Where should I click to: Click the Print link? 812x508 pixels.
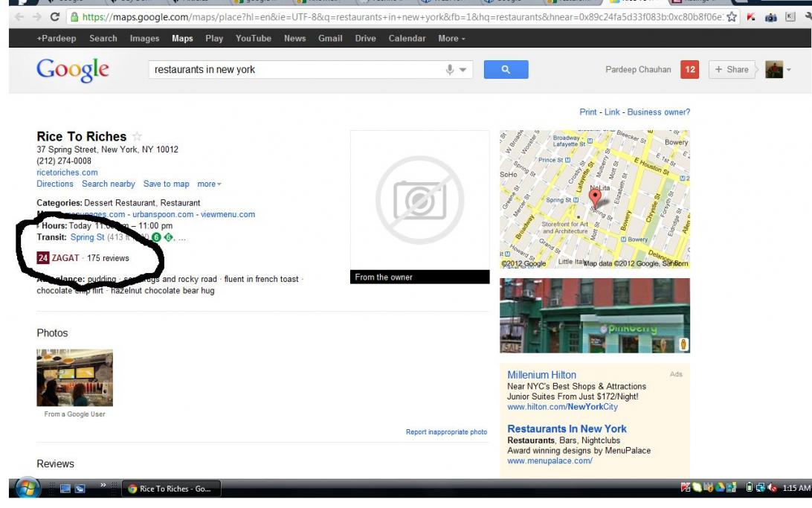pos(587,112)
